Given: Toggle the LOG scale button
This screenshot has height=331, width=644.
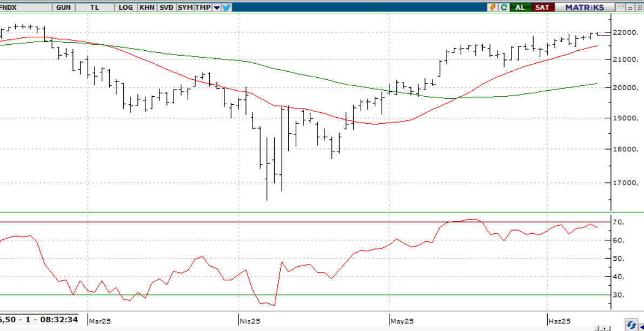Looking at the screenshot, I should tap(125, 8).
